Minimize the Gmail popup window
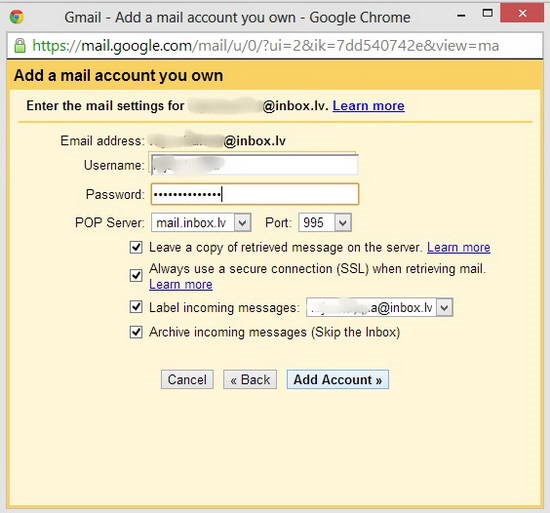The width and height of the screenshot is (550, 513). coord(462,15)
